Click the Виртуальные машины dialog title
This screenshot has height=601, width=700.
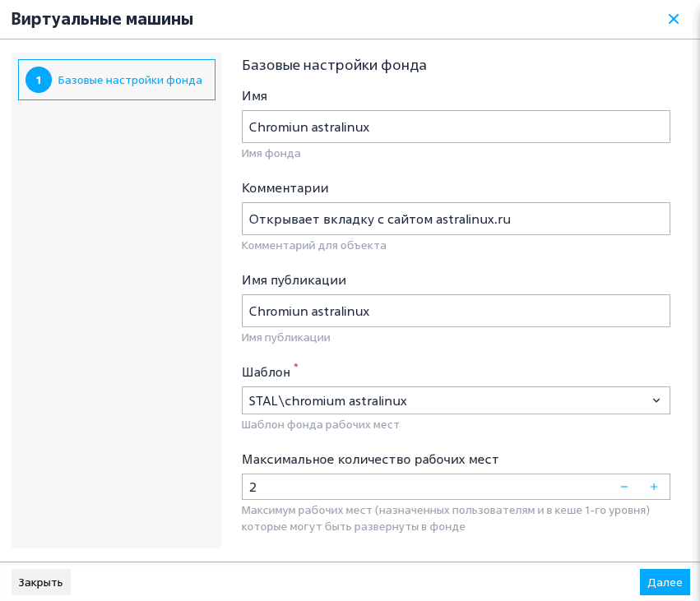(x=102, y=19)
